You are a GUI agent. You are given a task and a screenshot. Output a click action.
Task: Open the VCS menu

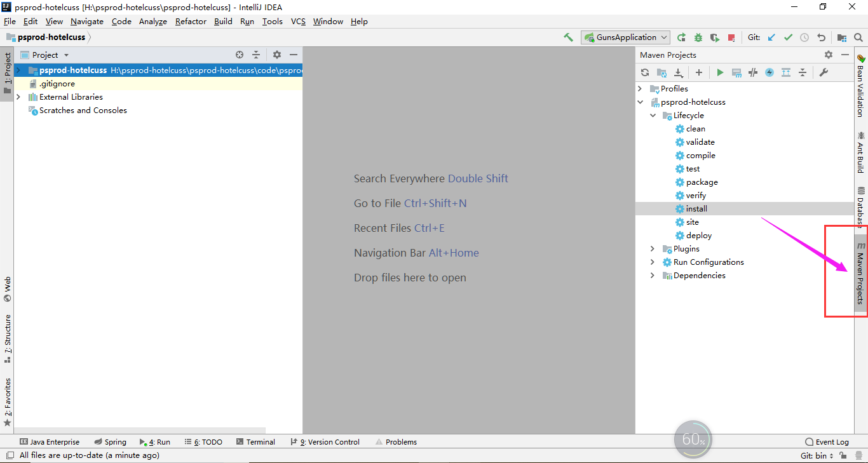point(298,22)
